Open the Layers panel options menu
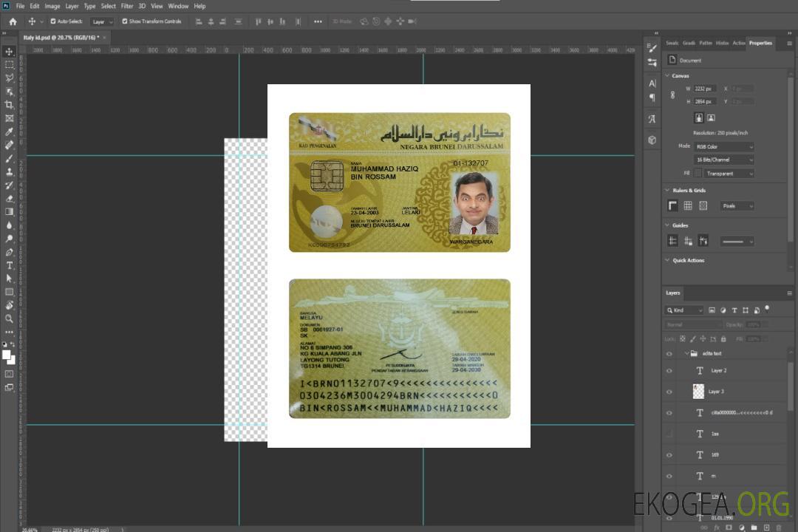 pyautogui.click(x=789, y=293)
